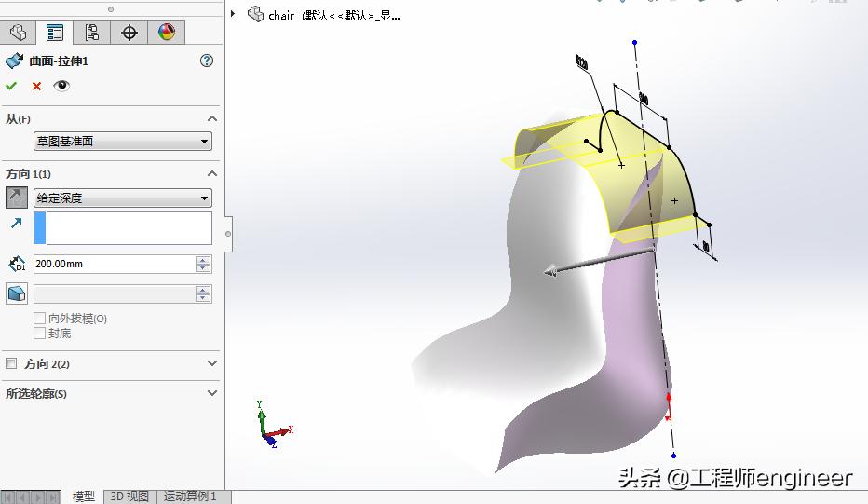Expand the chair flyout tree arrow
Screen dimensions: 868x504
point(233,13)
